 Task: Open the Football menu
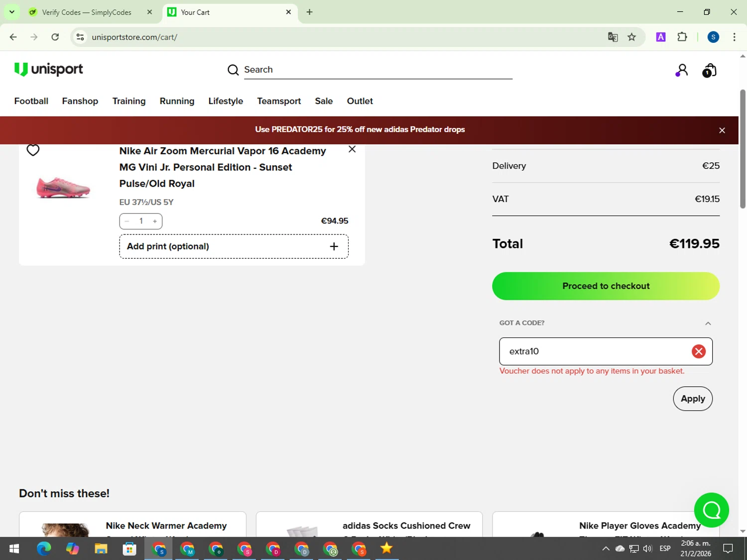(31, 101)
